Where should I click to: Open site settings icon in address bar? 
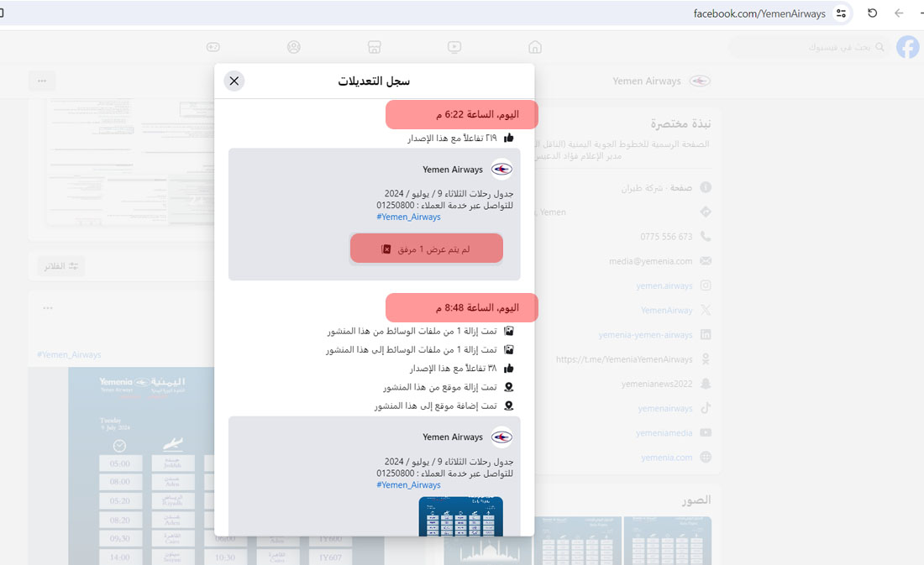click(x=842, y=13)
